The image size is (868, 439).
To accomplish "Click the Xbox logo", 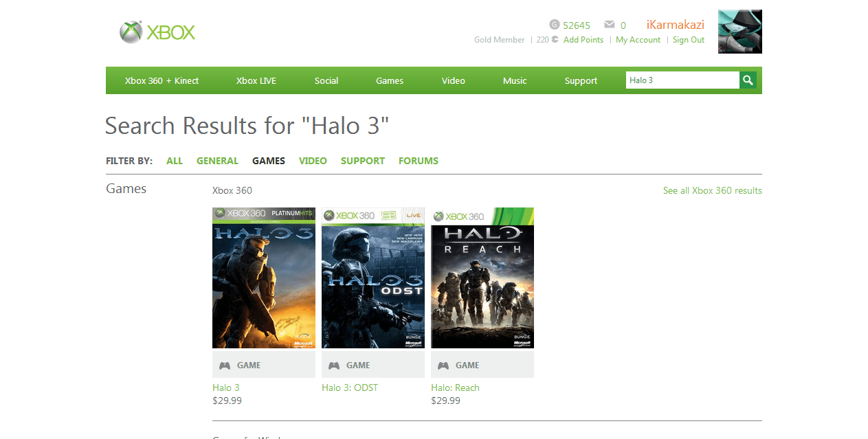I will (157, 32).
